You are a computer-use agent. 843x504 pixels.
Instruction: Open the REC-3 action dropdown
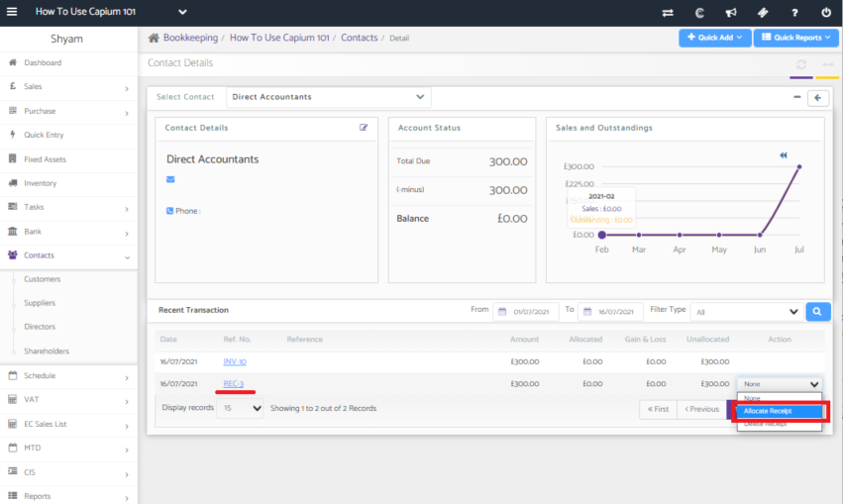(x=780, y=384)
